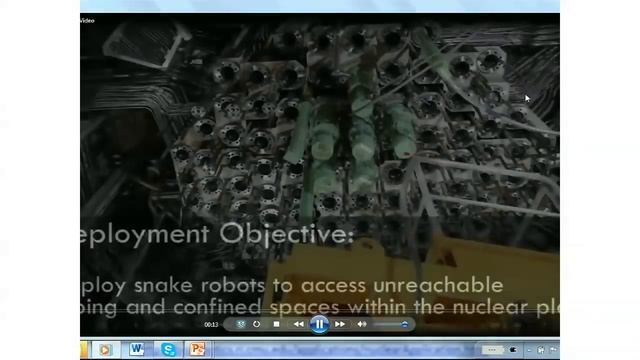Open Skype from the taskbar

(168, 350)
